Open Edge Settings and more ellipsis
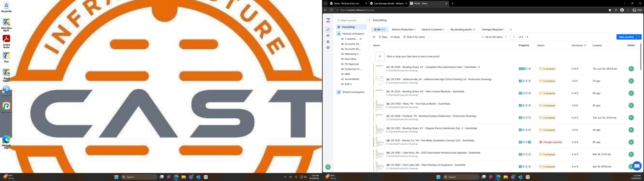 coord(628,10)
